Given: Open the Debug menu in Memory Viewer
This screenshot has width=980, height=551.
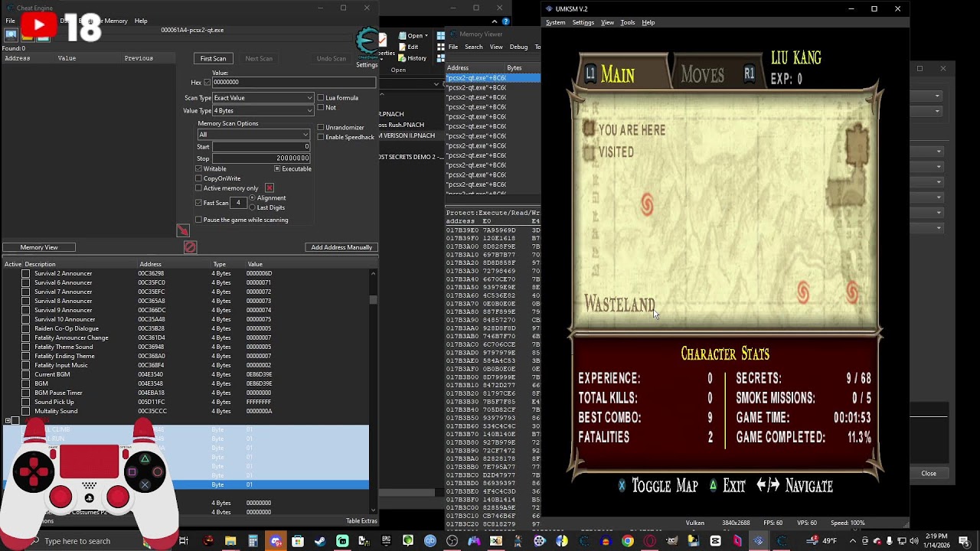Looking at the screenshot, I should tap(518, 47).
